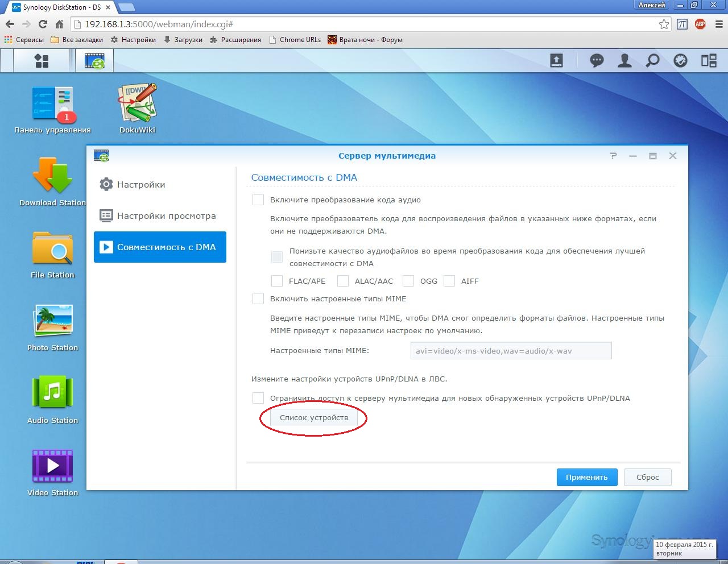
Task: Open Audio Station from the desktop
Action: 52,393
